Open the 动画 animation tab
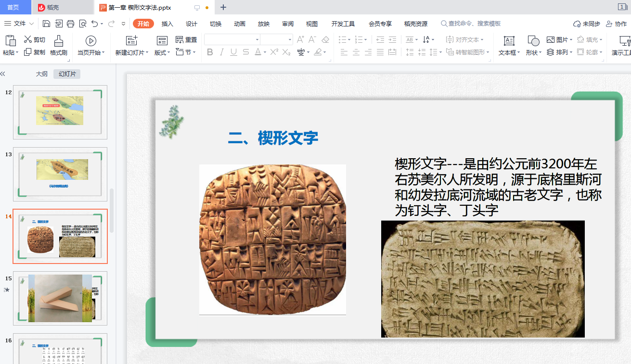Viewport: 631px width, 364px height. pos(239,24)
